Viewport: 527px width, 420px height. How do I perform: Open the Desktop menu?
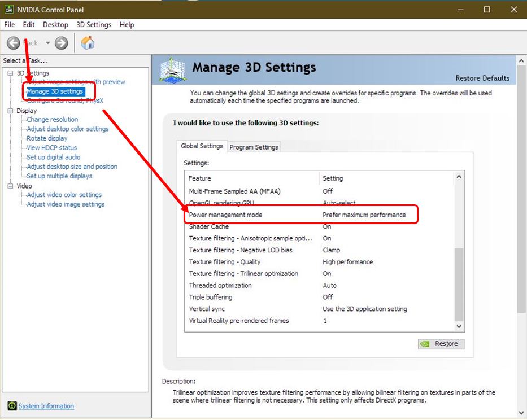[x=55, y=24]
